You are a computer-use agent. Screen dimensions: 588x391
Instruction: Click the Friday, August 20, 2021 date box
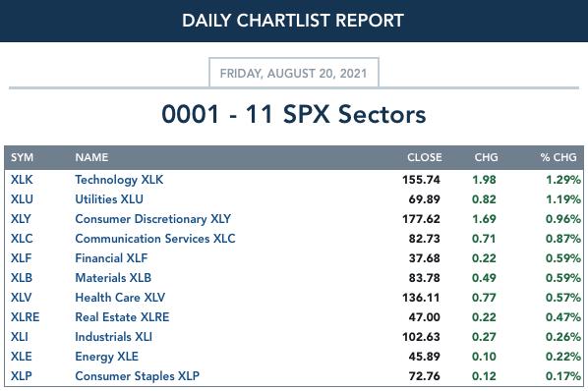[294, 73]
